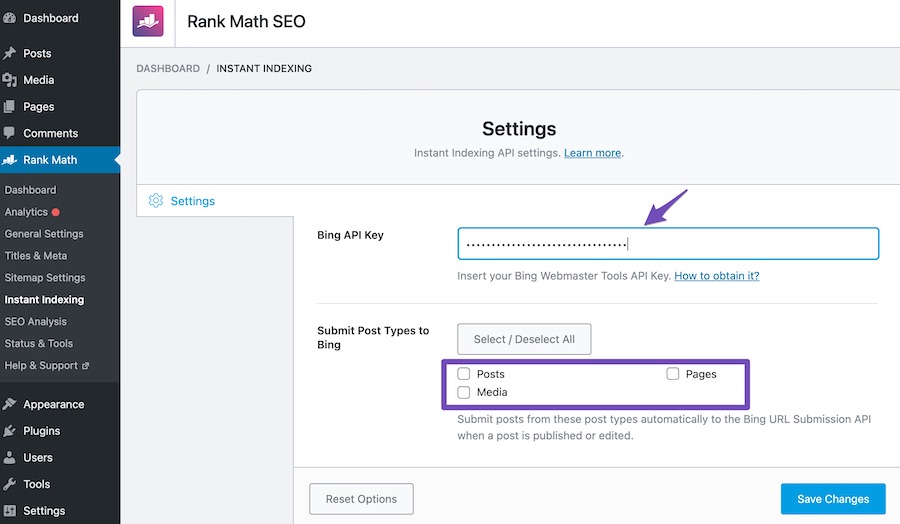Click the Tools wrench icon
Screen dimensions: 900x524
[x=9, y=484]
